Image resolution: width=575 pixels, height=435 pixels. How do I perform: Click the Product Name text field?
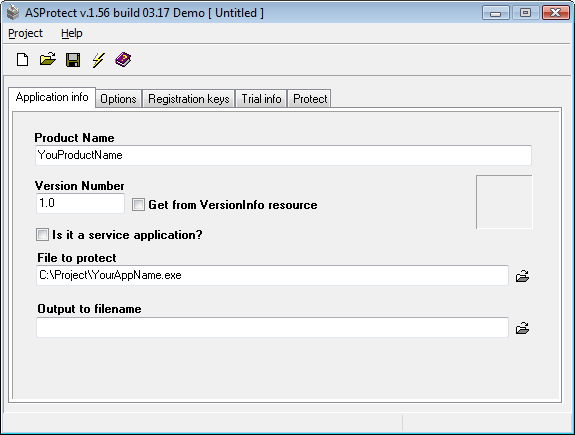(283, 155)
